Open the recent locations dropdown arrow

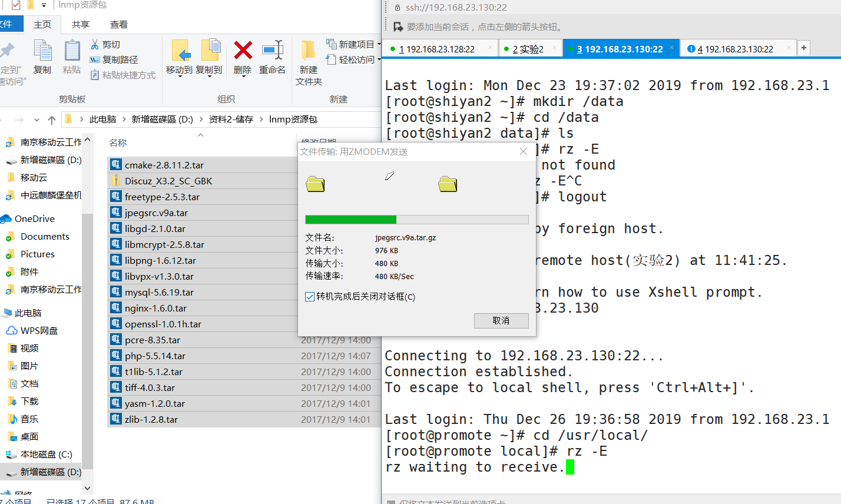pyautogui.click(x=37, y=120)
